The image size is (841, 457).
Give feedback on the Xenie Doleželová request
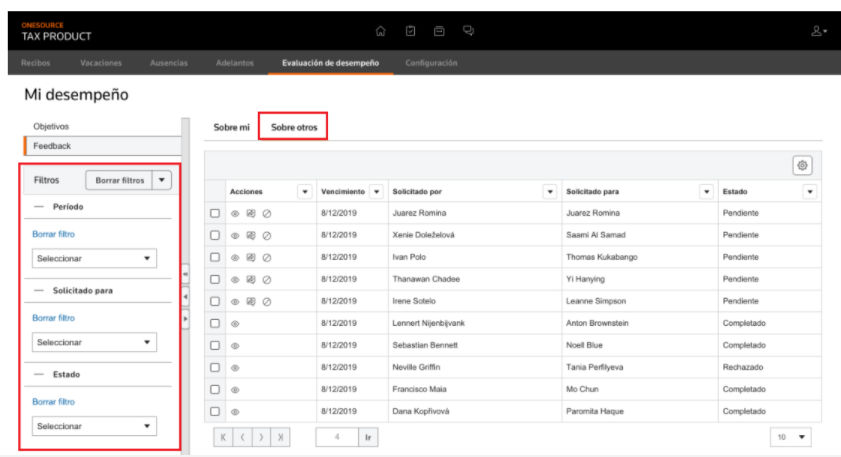coord(250,235)
